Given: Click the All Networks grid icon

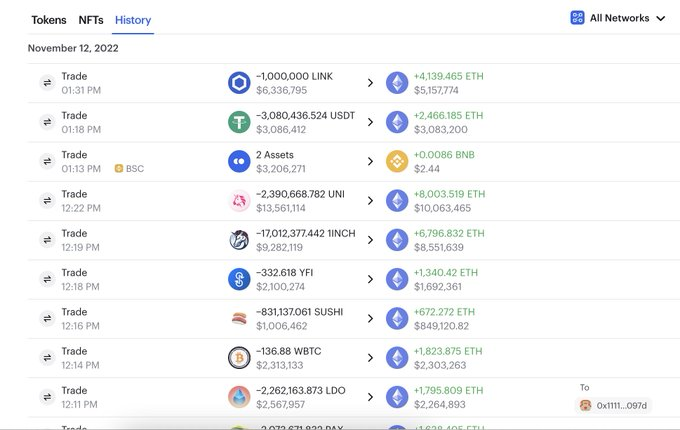Looking at the screenshot, I should tap(577, 18).
